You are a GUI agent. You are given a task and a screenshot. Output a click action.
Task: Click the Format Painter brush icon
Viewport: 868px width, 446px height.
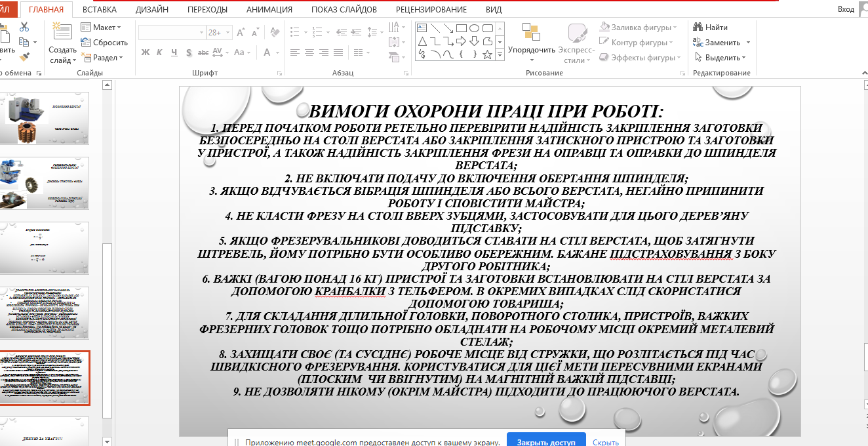coord(24,58)
